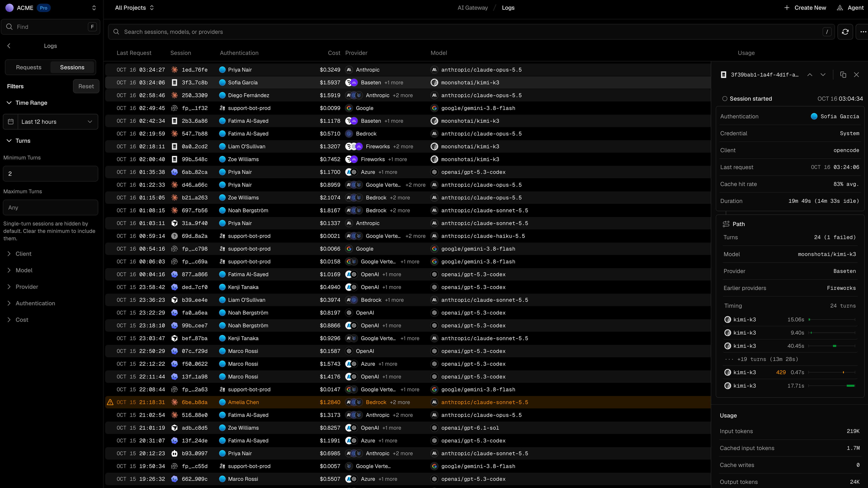Open the All Projects selector
Image resolution: width=868 pixels, height=488 pixels.
tap(134, 8)
